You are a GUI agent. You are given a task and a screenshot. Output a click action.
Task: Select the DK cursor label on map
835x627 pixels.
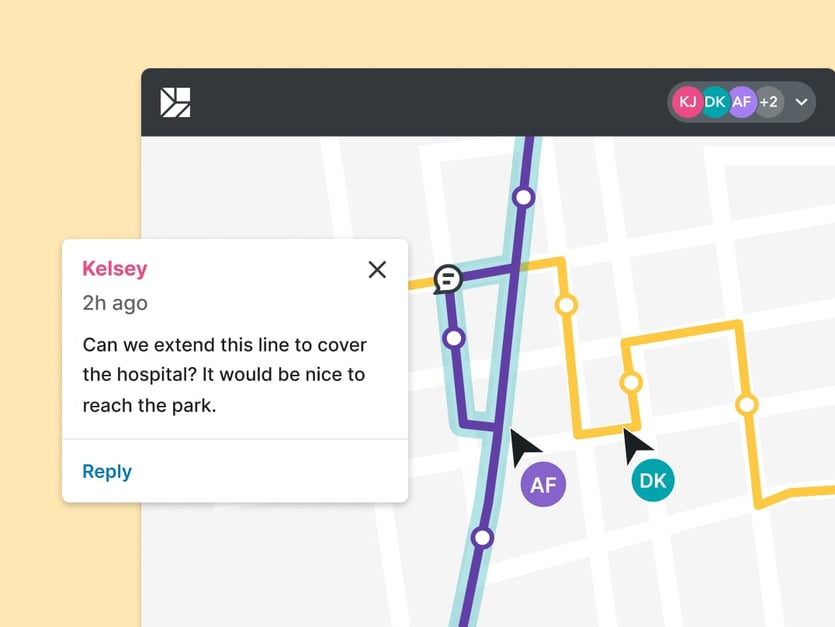[x=653, y=481]
